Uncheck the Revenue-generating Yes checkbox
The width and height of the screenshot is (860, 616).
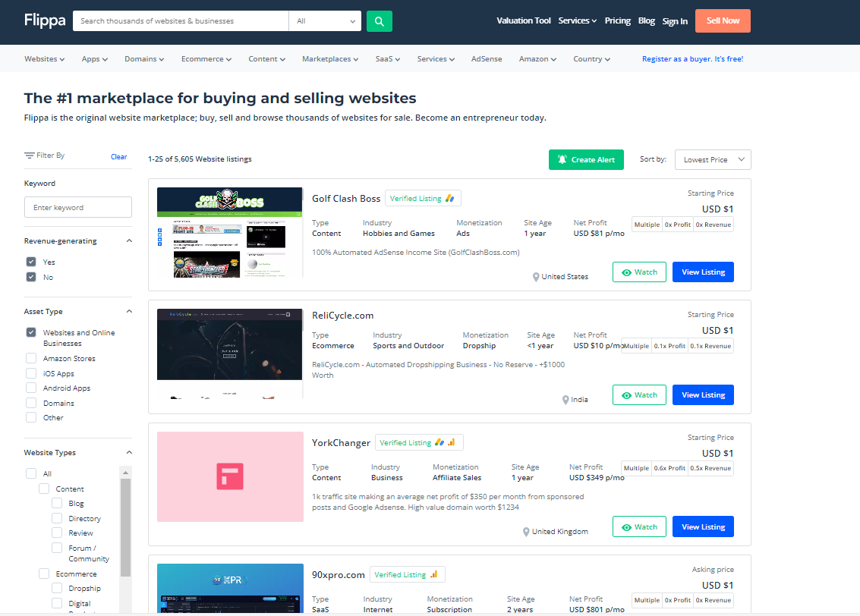coord(31,262)
